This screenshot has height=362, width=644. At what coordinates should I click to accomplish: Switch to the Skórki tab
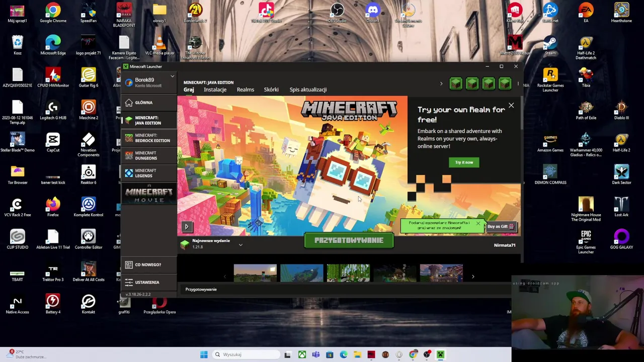271,89
